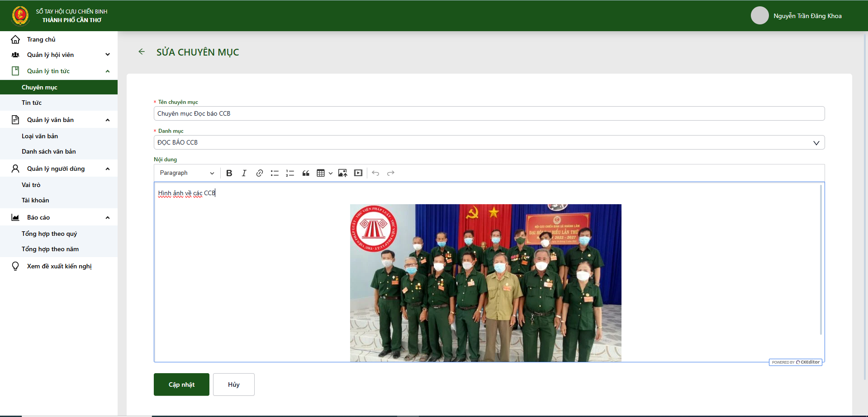
Task: Cancel editing with Hủy button
Action: point(234,384)
